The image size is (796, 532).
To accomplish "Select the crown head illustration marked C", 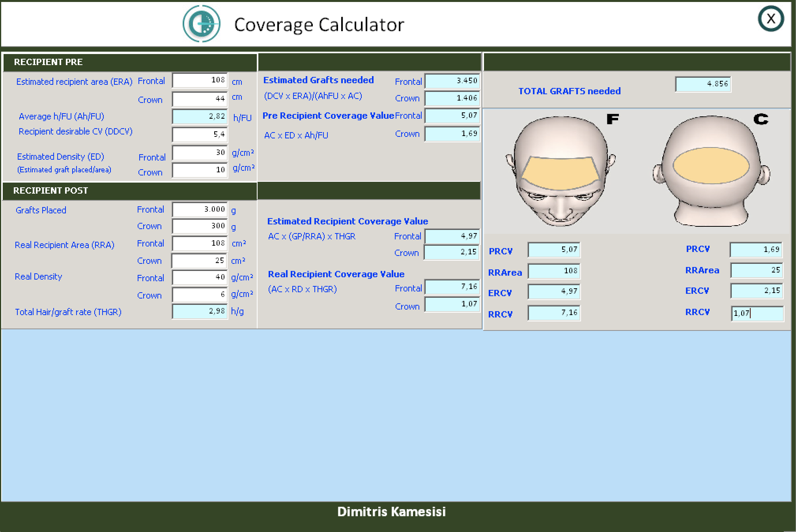I will pos(711,170).
